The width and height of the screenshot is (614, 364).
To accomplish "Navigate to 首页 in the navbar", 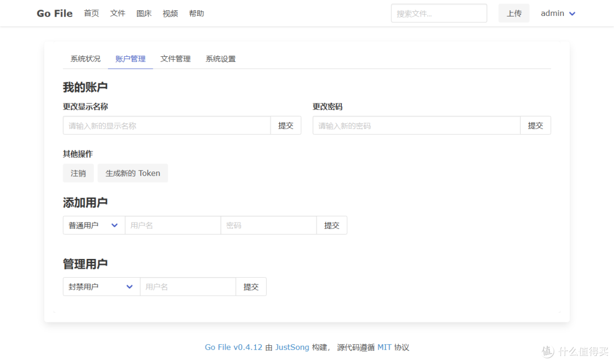I will pyautogui.click(x=91, y=13).
